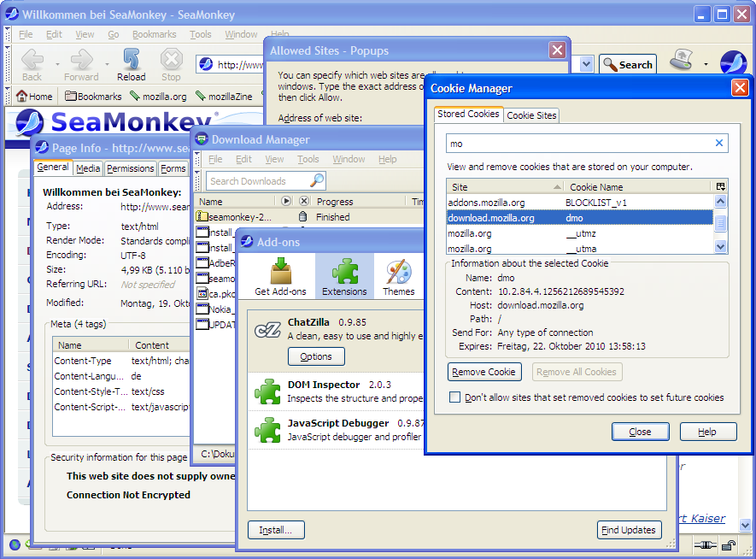Click the lock security icon in status bar

(x=729, y=544)
